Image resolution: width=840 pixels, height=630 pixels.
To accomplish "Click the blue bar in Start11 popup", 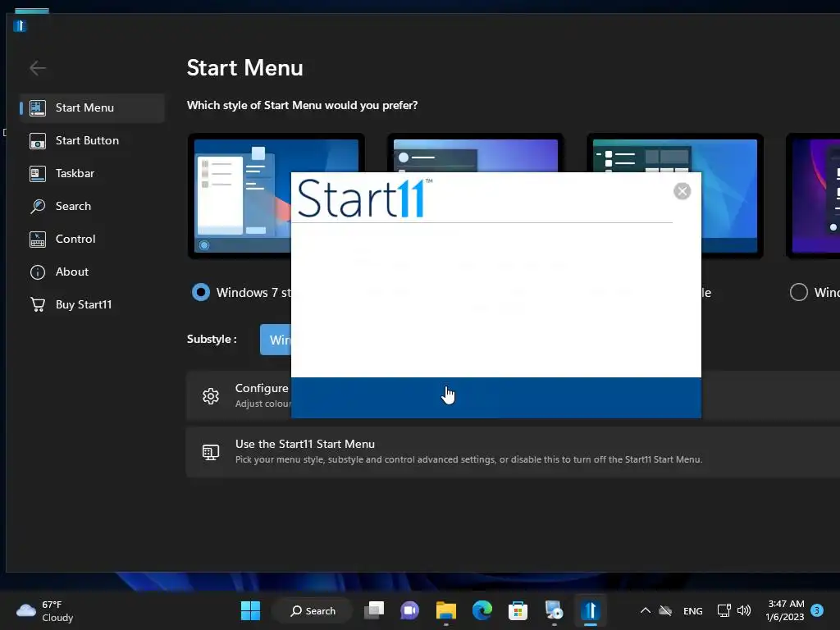I will tap(496, 398).
